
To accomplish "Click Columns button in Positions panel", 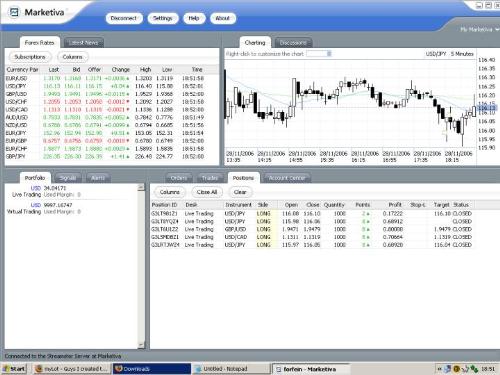I will point(170,192).
